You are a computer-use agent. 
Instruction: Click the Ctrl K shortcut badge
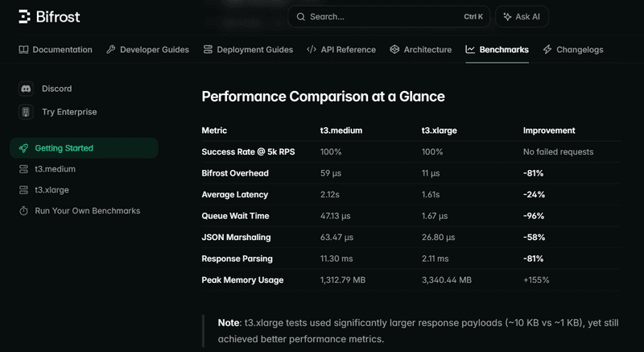(x=473, y=17)
